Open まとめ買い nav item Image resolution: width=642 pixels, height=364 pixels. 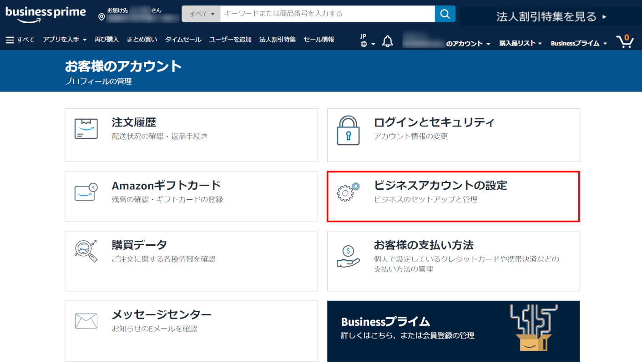coord(142,40)
